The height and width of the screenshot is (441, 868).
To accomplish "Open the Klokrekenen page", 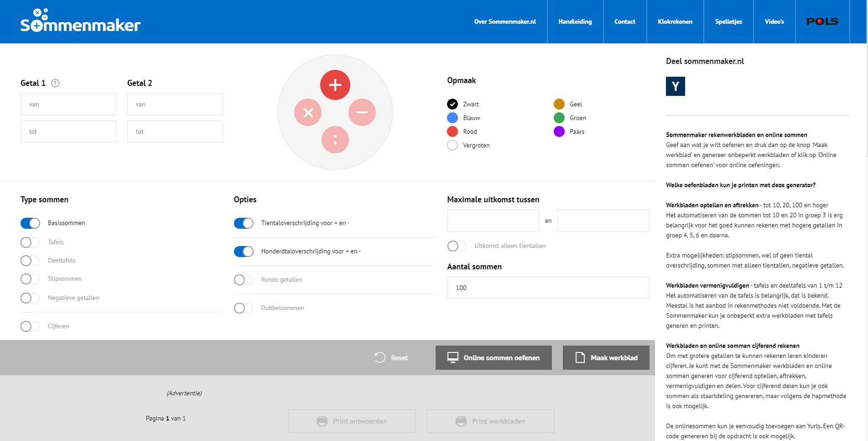I will point(675,21).
